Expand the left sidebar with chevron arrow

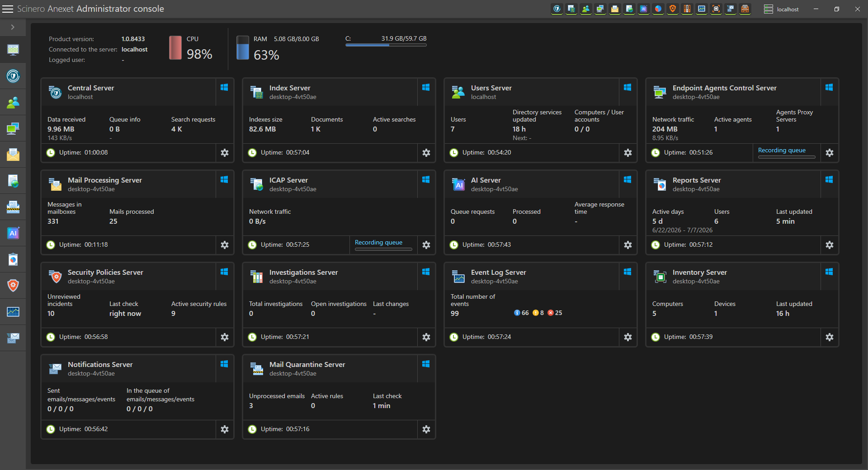pos(13,27)
